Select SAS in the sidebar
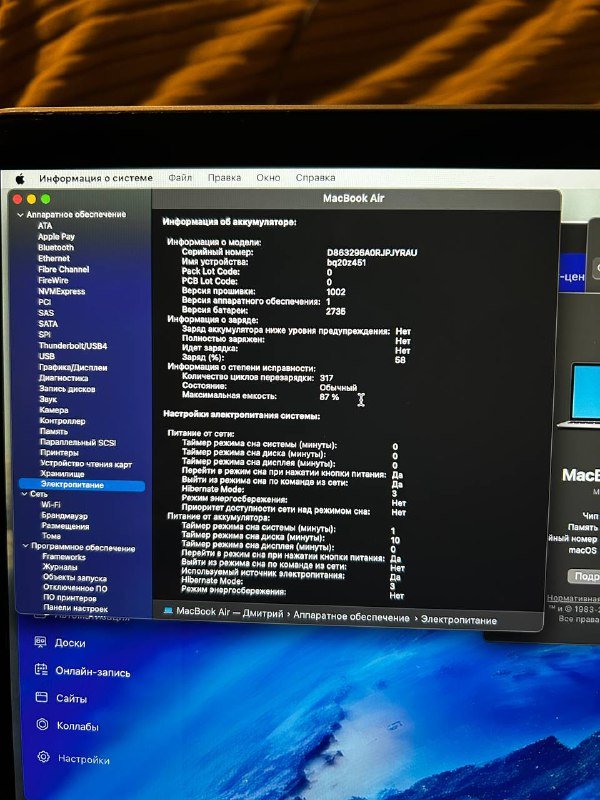 pyautogui.click(x=46, y=313)
